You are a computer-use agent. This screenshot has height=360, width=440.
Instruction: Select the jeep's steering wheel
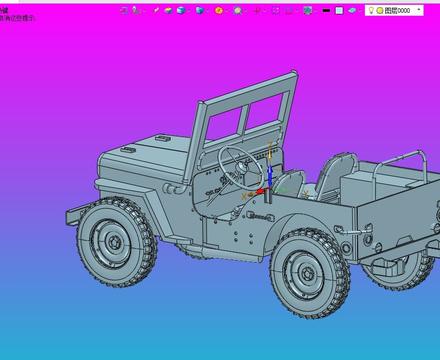(x=237, y=166)
